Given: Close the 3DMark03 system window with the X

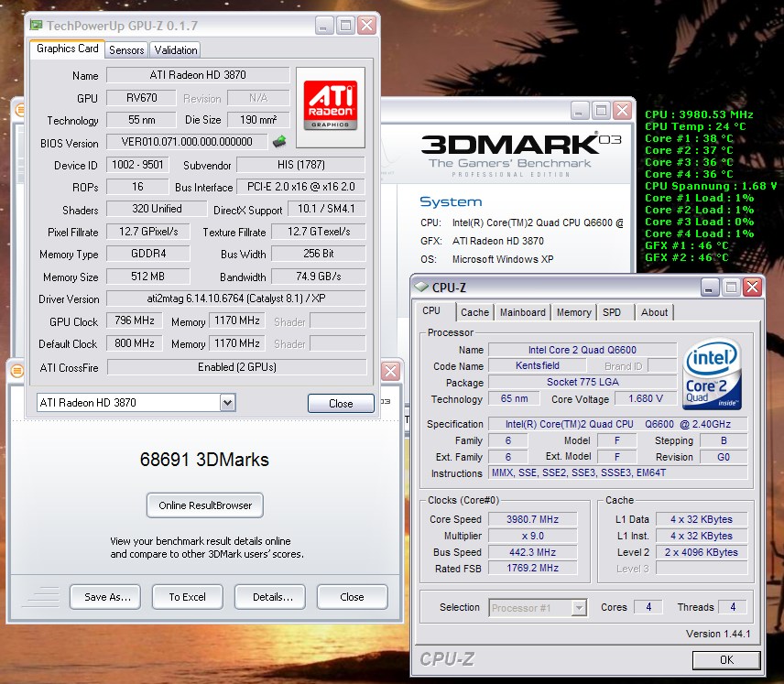Looking at the screenshot, I should pos(623,110).
